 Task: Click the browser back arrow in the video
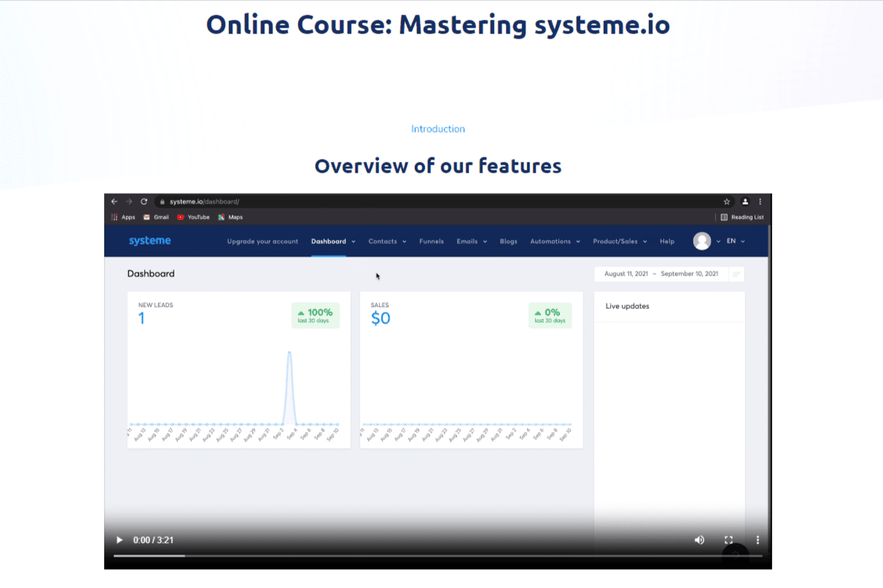114,201
